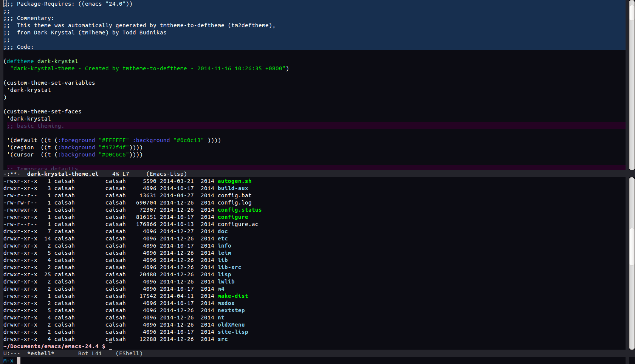Image resolution: width=635 pixels, height=364 pixels.
Task: Click the Bot L41 position indicator
Action: tap(90, 353)
